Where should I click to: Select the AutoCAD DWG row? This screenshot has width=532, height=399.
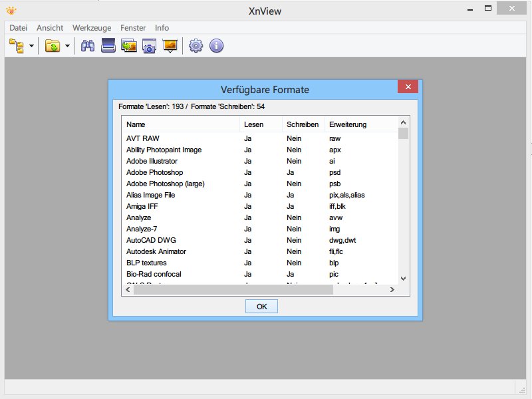260,240
